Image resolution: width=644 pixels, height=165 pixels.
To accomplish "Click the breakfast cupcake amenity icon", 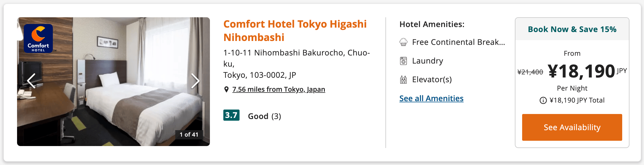I will (403, 42).
